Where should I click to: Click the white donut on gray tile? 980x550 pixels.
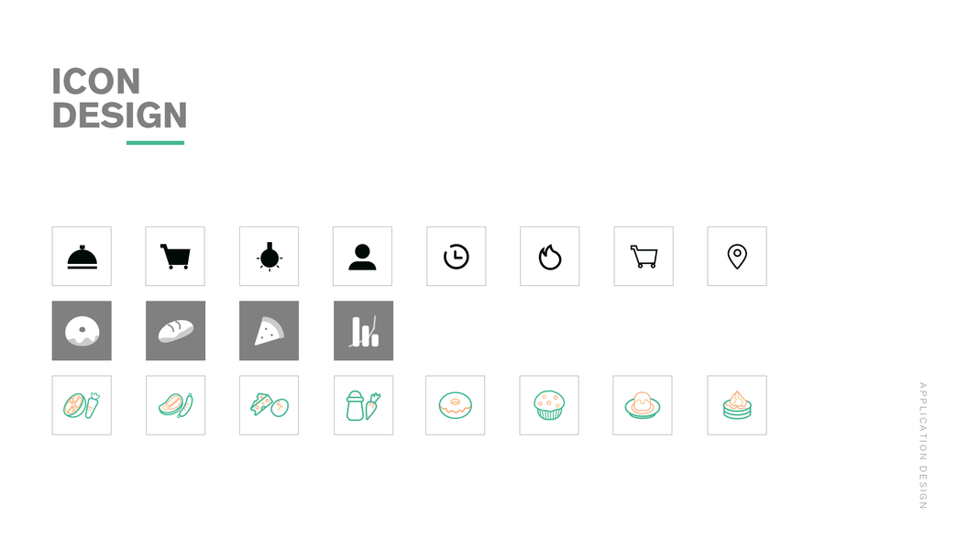[x=82, y=331]
